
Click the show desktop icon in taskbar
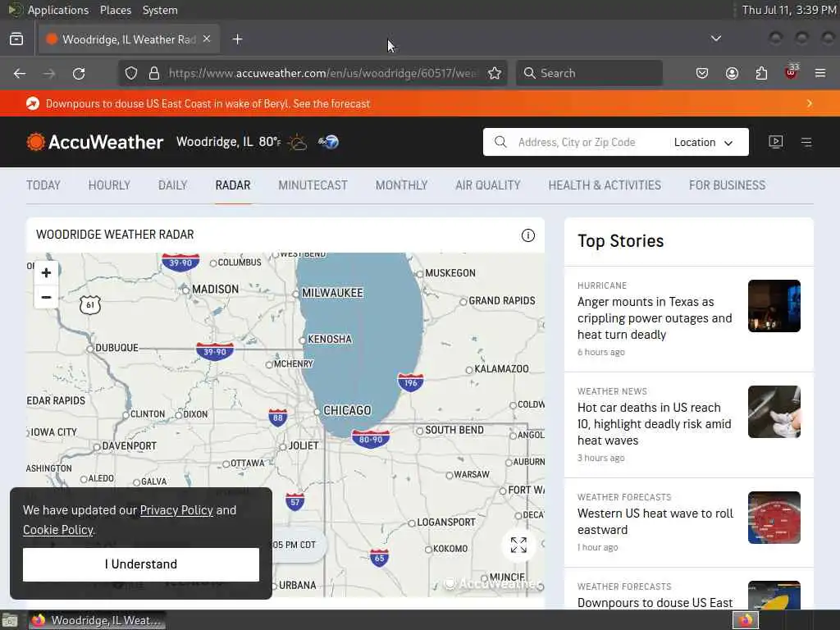pos(10,621)
